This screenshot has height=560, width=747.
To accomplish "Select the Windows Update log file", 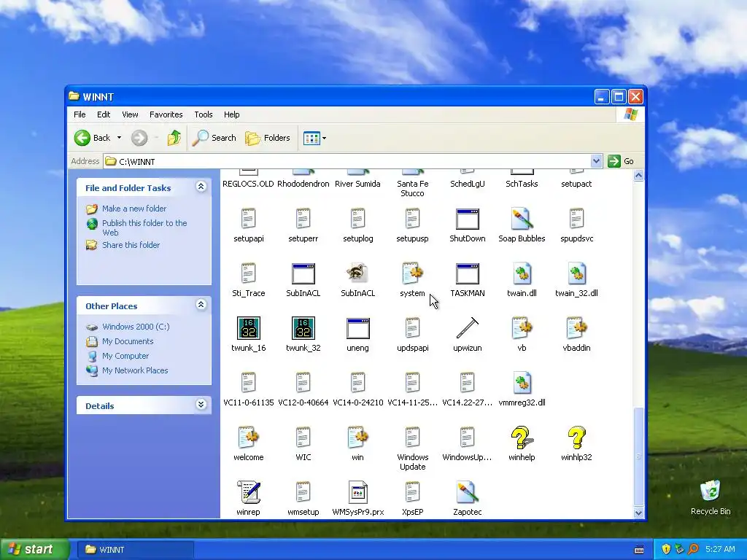I will click(412, 438).
